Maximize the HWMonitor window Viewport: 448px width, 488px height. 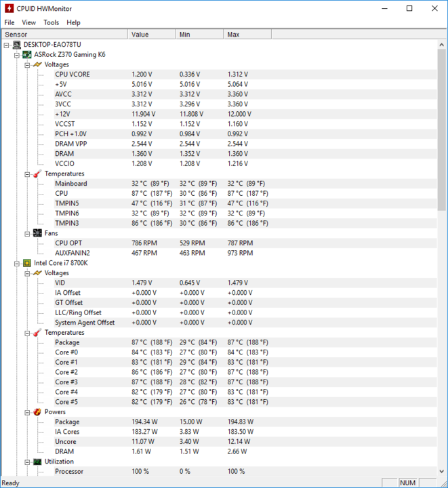[x=409, y=8]
